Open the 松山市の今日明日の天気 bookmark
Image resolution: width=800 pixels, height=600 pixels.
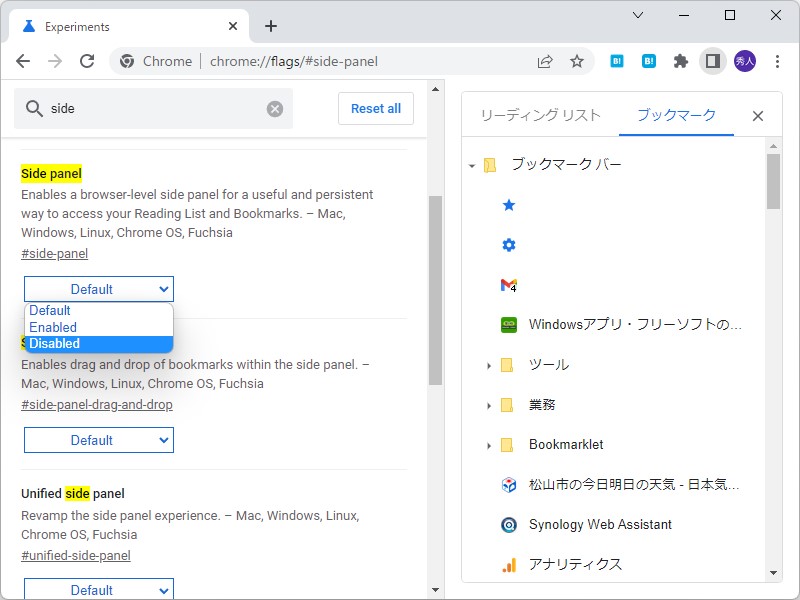pyautogui.click(x=608, y=484)
